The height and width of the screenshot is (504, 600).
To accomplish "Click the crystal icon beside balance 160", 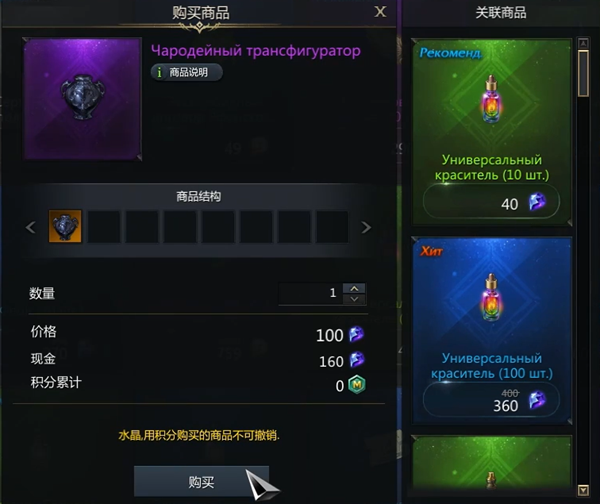I will [357, 360].
